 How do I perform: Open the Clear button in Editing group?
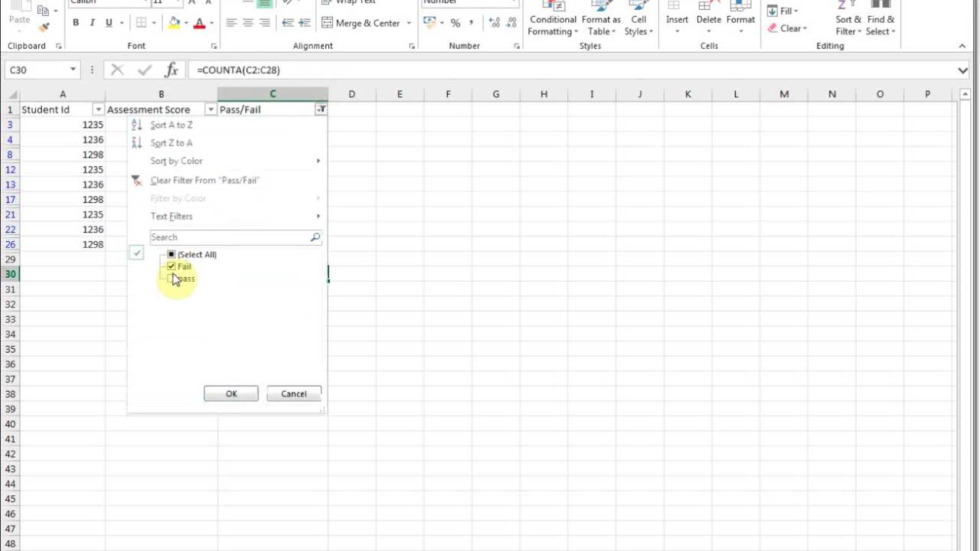point(787,28)
